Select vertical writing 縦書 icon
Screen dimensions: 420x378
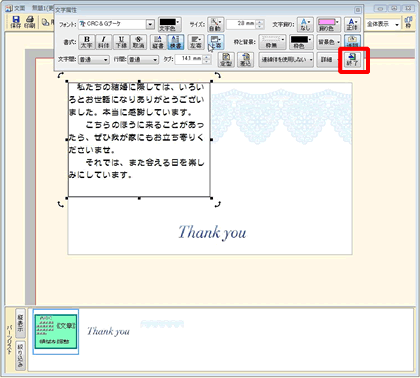coord(158,42)
